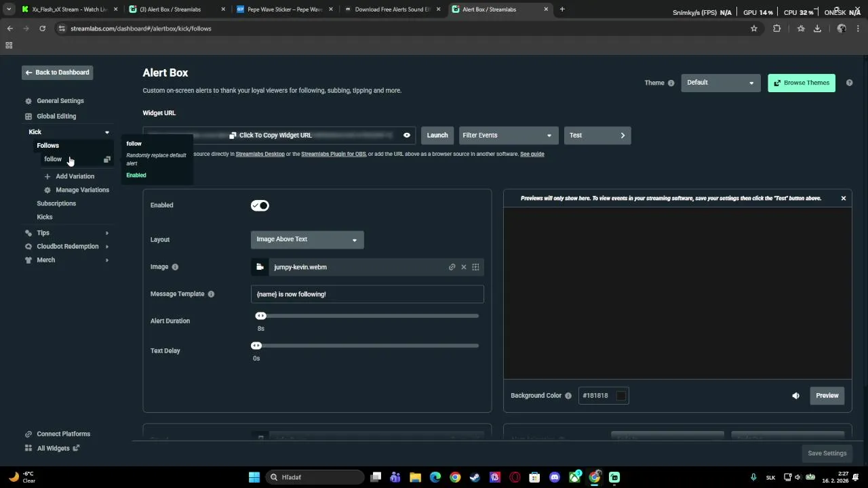
Task: Expand the Cloudbot Redemption section arrow
Action: pos(107,247)
